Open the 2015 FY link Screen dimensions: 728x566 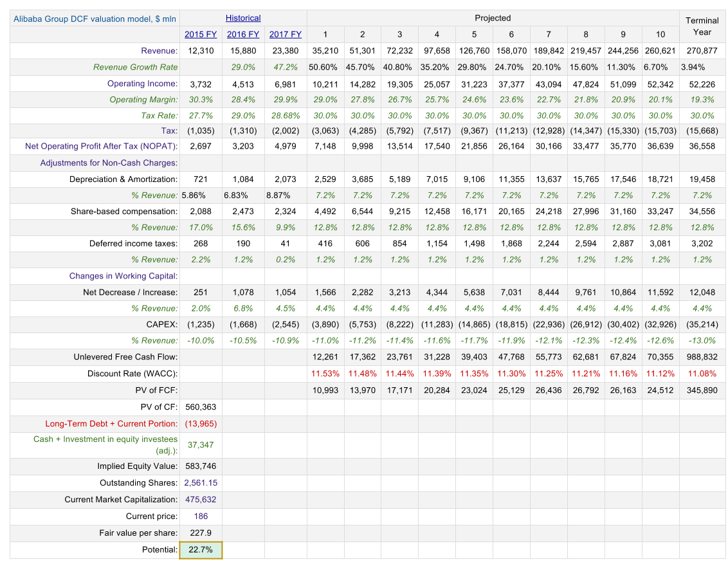pos(201,34)
